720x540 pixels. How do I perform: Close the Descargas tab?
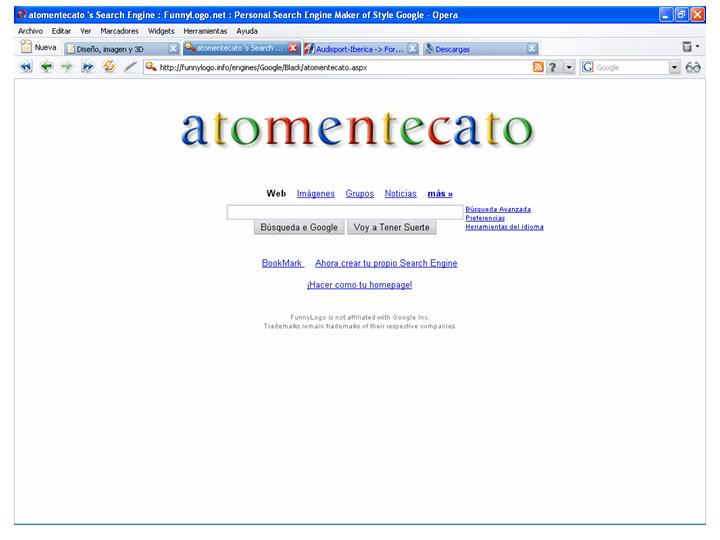point(532,48)
